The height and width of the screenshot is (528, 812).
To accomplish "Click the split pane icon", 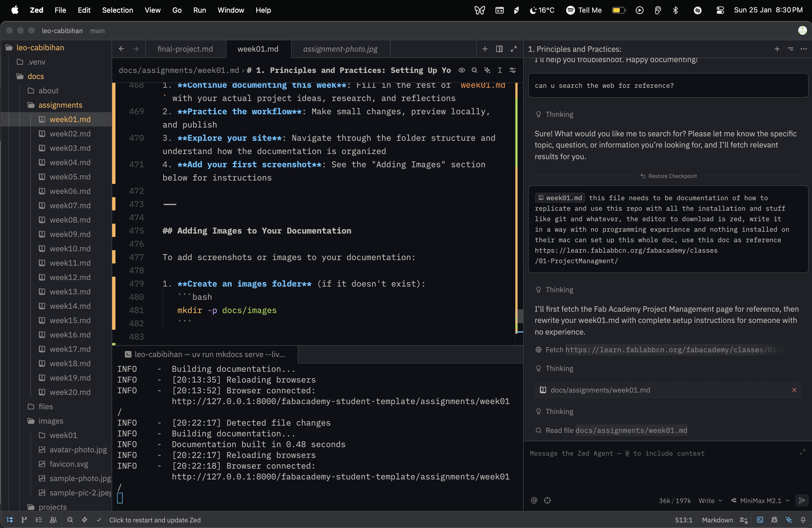I will point(499,49).
